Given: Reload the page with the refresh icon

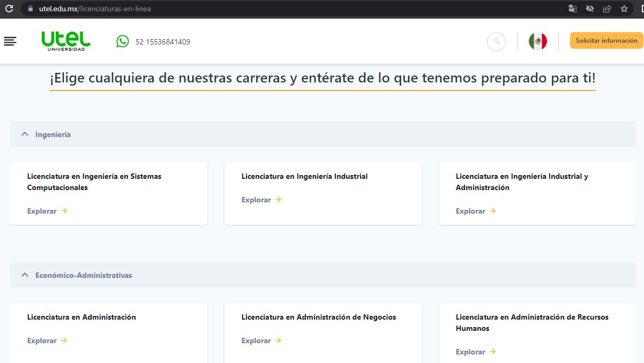Looking at the screenshot, I should (9, 9).
